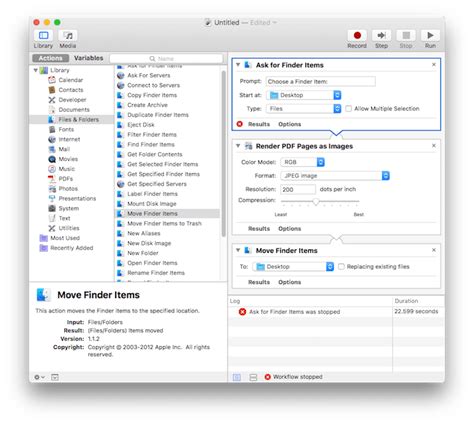The width and height of the screenshot is (474, 424).
Task: Open the Recently Added smart folder
Action: pos(71,248)
